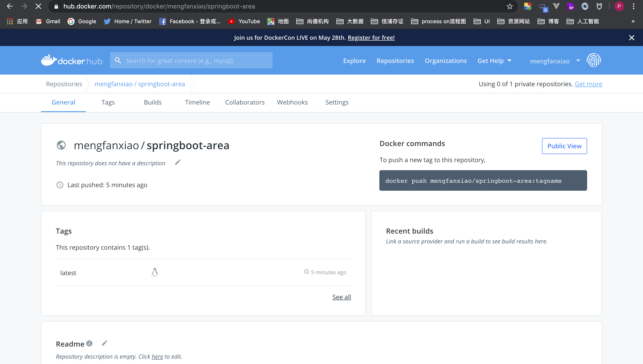Dismiss the DockerCon banner

[632, 38]
